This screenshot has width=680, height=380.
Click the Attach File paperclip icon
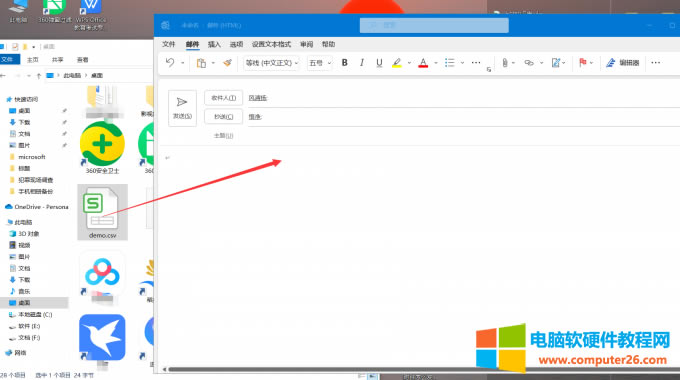[x=505, y=63]
